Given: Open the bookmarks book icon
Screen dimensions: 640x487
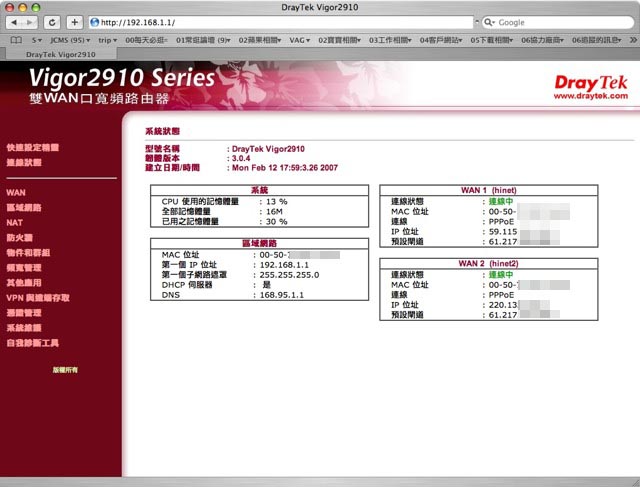Looking at the screenshot, I should point(16,40).
